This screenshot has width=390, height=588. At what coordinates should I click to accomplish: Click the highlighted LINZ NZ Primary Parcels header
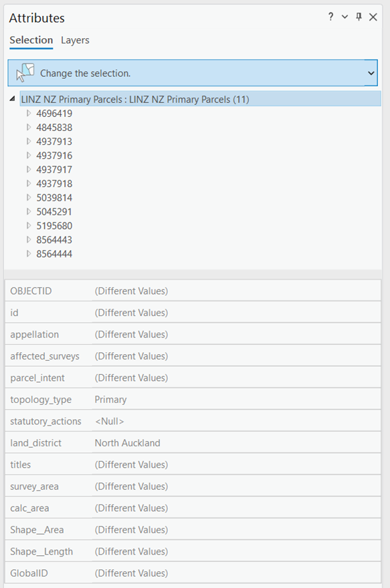click(x=134, y=99)
